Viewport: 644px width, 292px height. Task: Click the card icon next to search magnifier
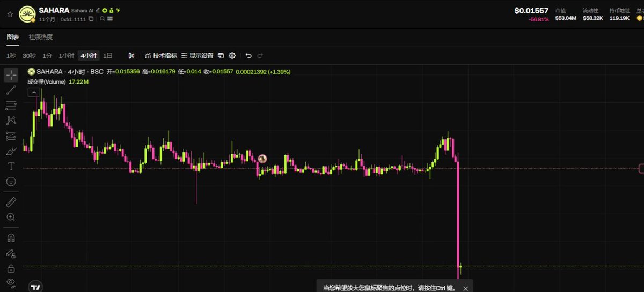tap(110, 19)
